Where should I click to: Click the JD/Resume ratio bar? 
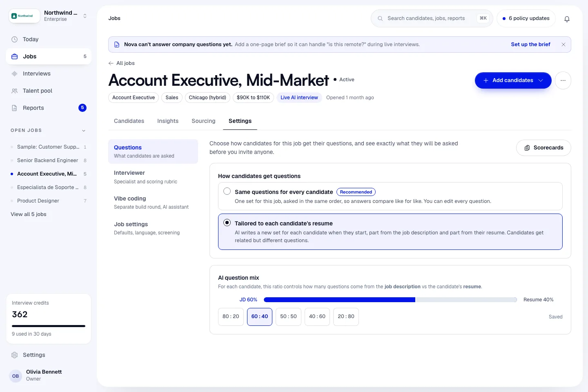pyautogui.click(x=390, y=300)
